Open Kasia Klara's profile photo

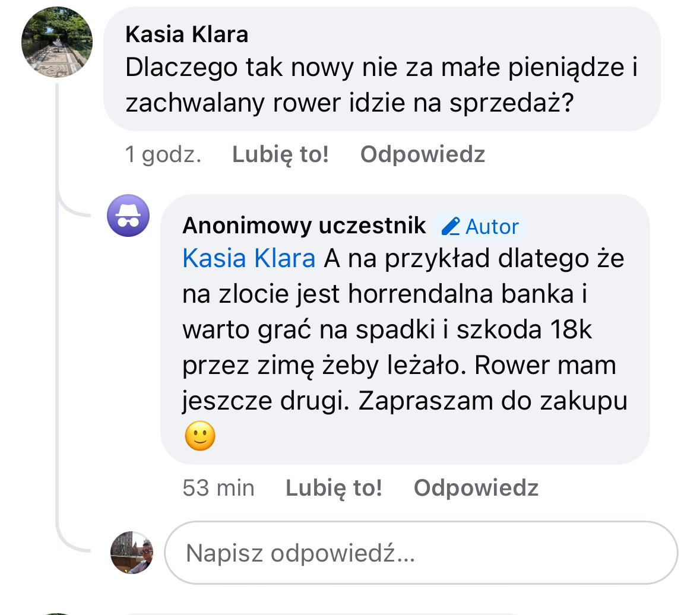pos(56,43)
